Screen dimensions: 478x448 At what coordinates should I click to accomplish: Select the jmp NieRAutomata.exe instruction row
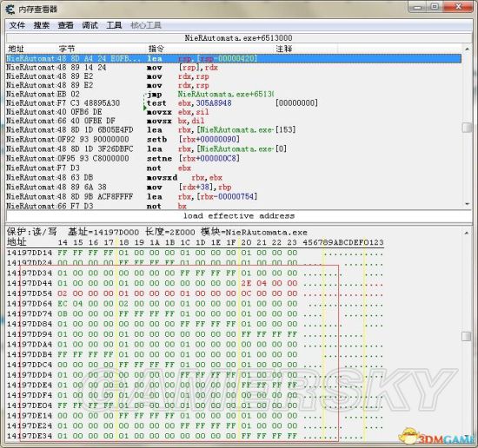[x=234, y=94]
